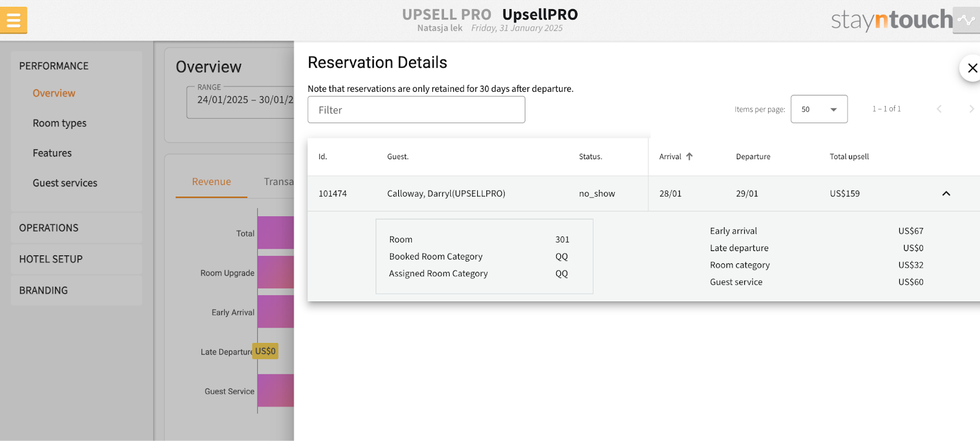Sort by the Status. column header
The image size is (980, 441).
[x=590, y=157]
